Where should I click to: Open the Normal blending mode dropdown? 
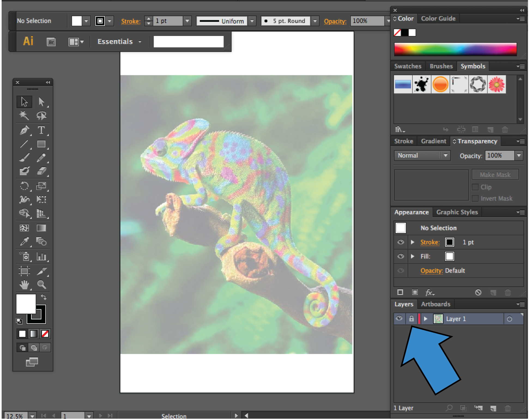click(x=422, y=155)
